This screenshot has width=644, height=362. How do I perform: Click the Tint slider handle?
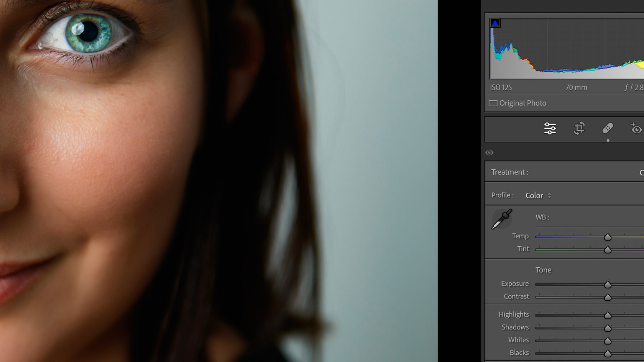point(608,250)
